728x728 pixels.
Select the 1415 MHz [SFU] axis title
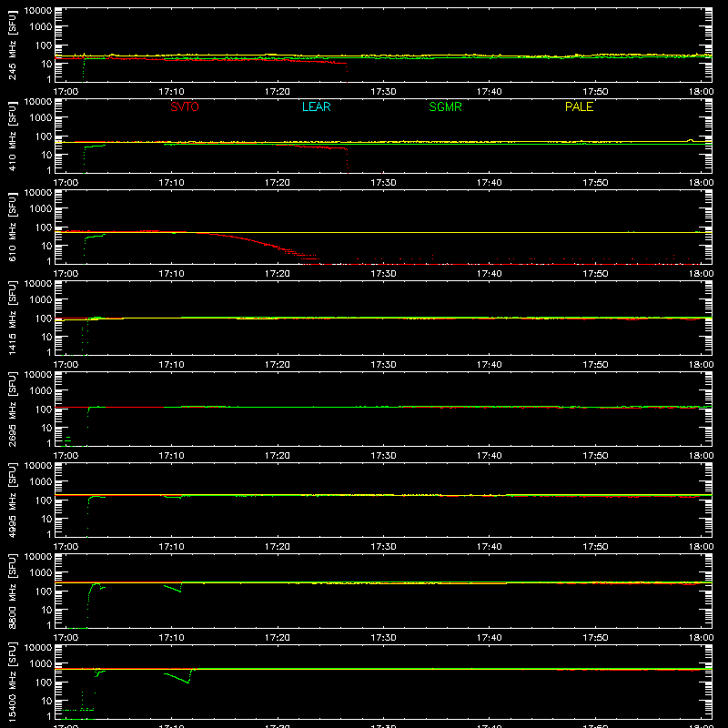click(13, 318)
